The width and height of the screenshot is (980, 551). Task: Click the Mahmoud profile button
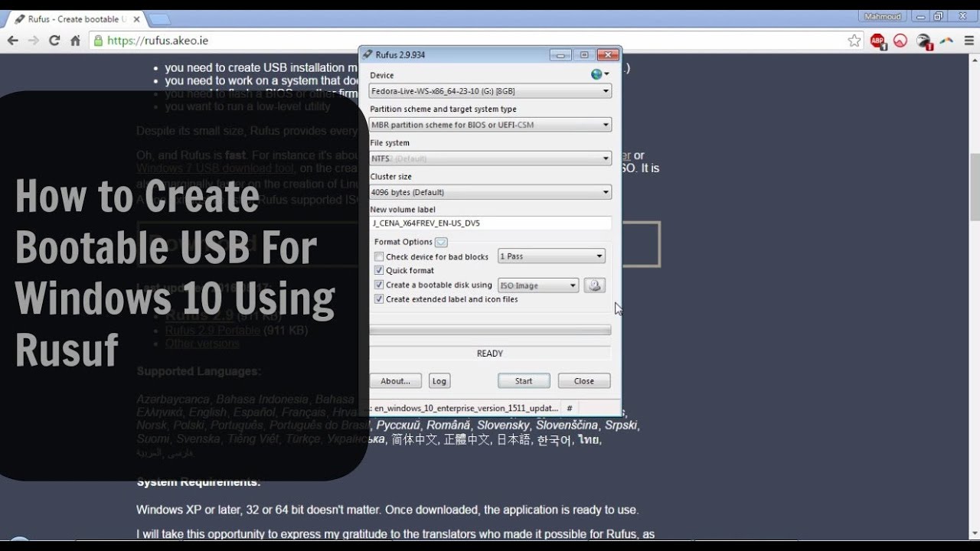[x=883, y=16]
